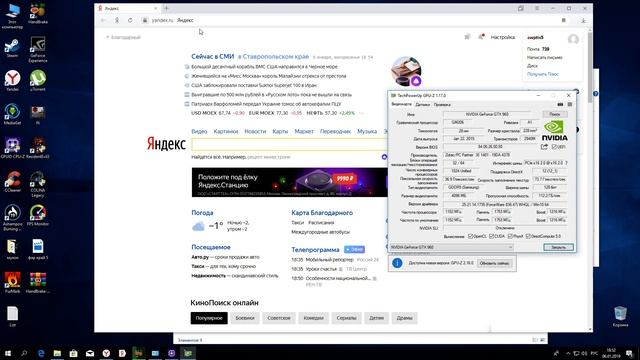This screenshot has width=640, height=360.
Task: Open File Explorer from the taskbar
Action: click(x=57, y=353)
